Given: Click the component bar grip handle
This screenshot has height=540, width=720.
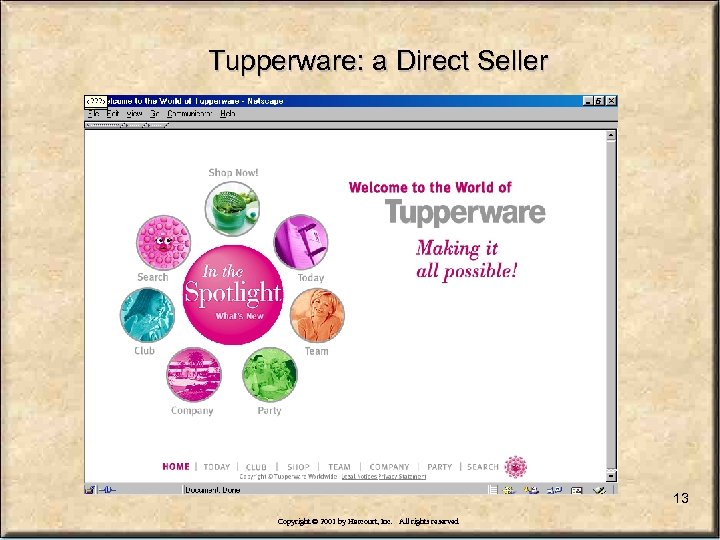Looking at the screenshot, I should click(493, 490).
